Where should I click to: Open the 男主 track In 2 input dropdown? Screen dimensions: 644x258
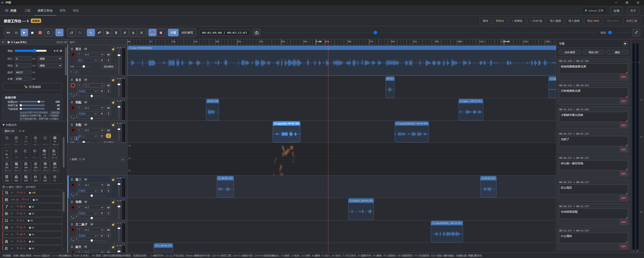94,54
